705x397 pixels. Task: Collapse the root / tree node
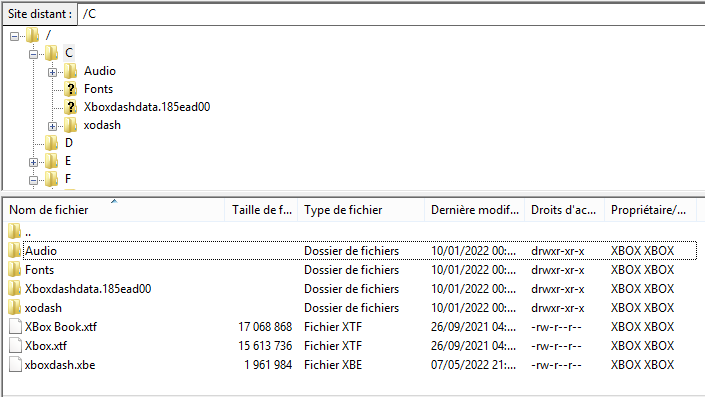click(x=14, y=36)
